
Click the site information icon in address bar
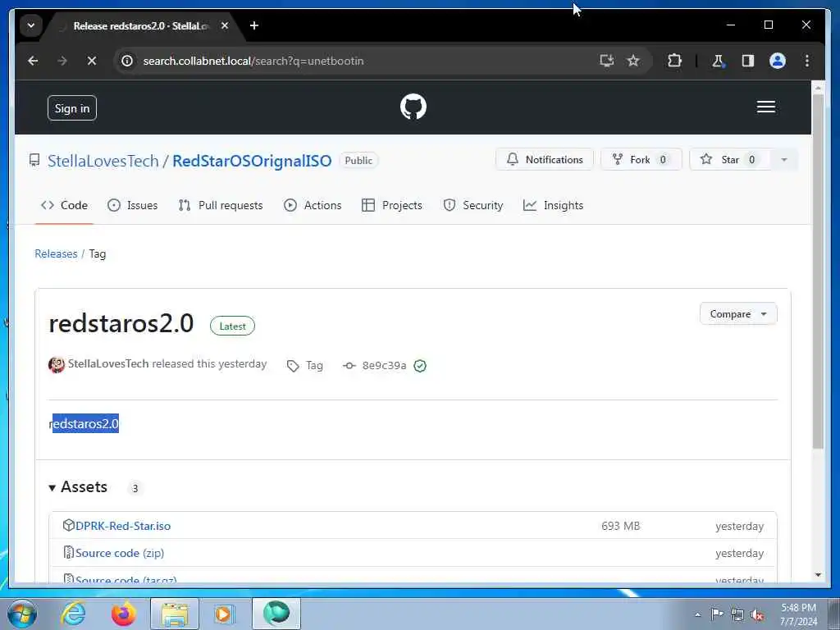[127, 61]
